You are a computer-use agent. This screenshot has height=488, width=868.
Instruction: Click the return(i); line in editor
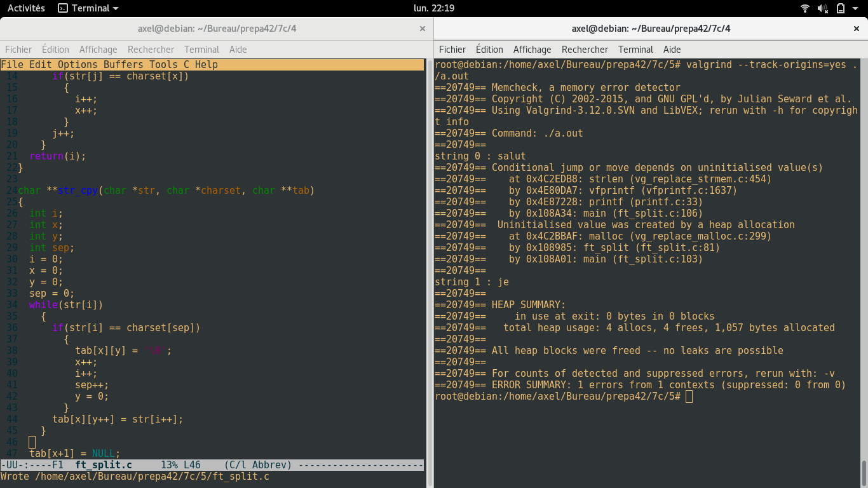58,156
